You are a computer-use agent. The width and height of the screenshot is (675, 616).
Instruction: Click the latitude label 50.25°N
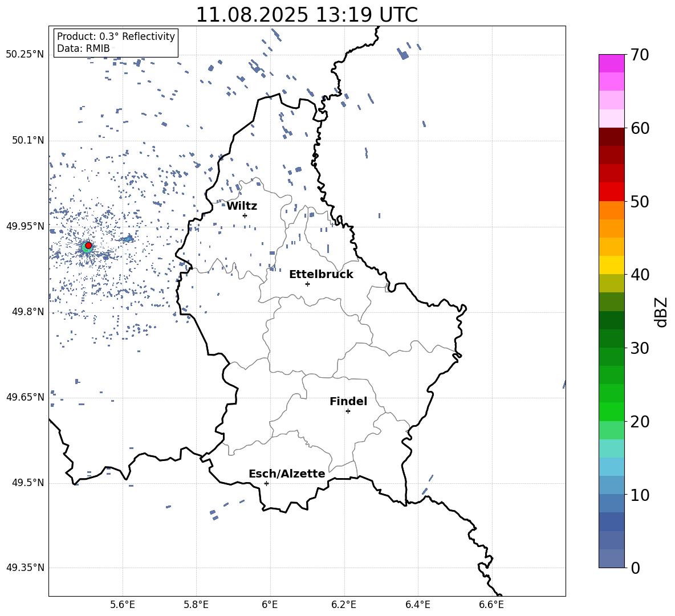click(x=25, y=55)
